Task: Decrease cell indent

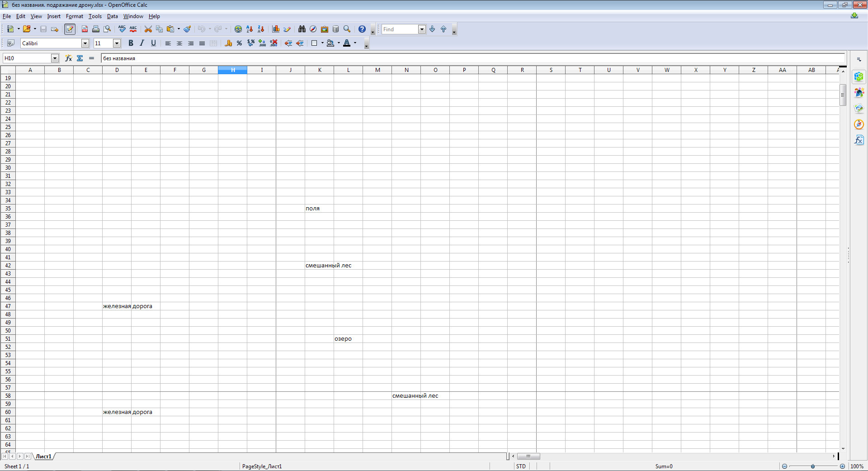Action: click(288, 43)
